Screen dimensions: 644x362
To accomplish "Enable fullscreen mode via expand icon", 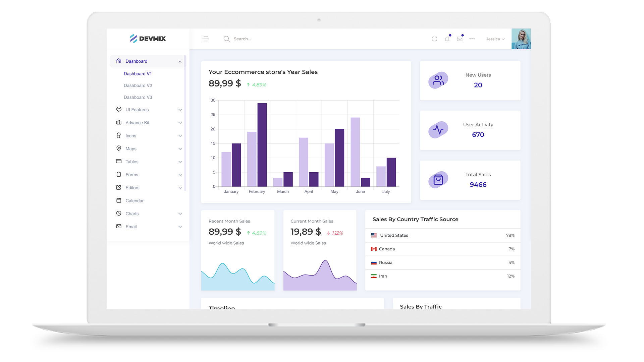I will point(434,39).
